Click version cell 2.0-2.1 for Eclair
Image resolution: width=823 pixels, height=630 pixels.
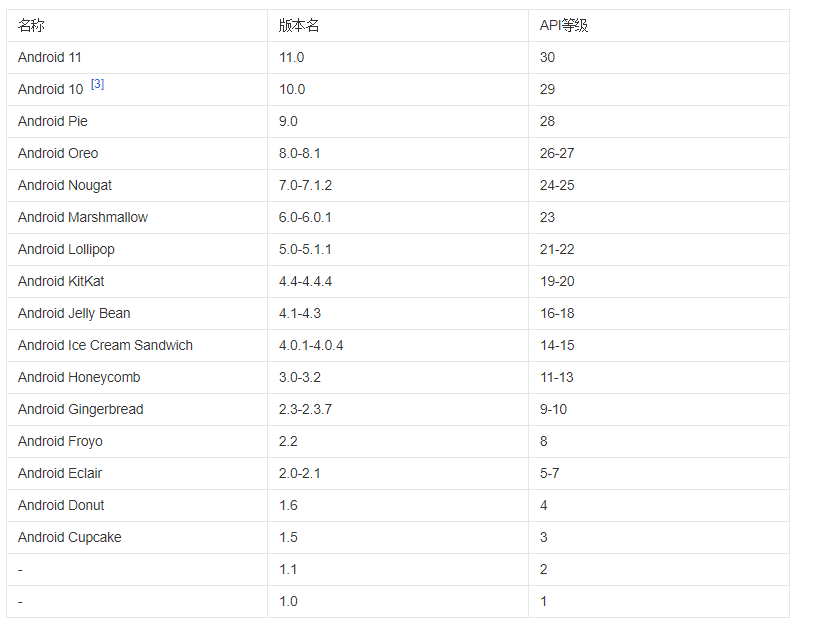point(300,474)
